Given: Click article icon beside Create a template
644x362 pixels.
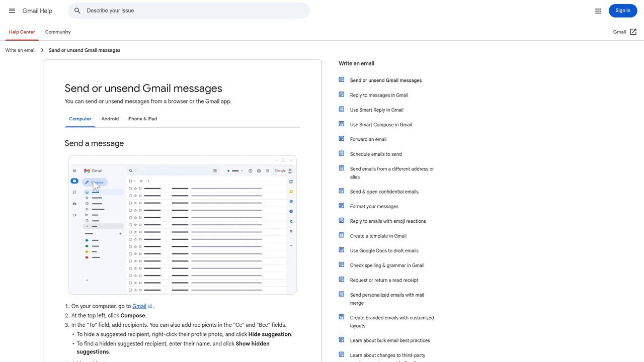Looking at the screenshot, I should pyautogui.click(x=342, y=235).
